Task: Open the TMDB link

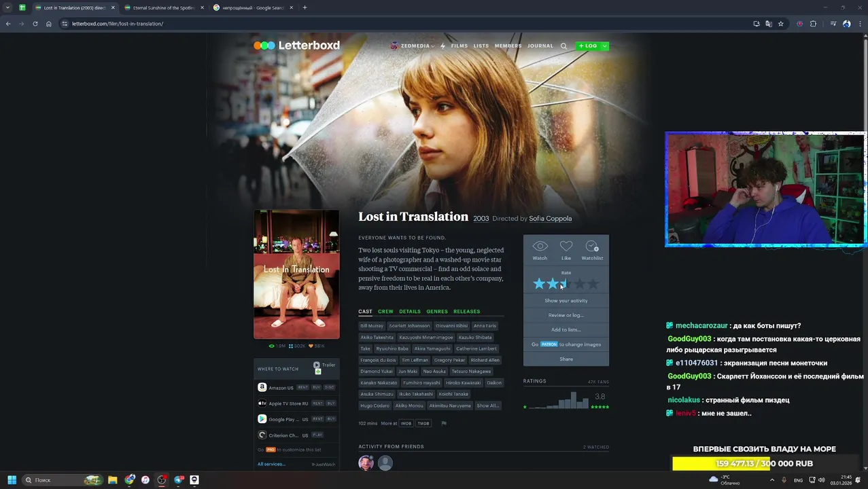Action: pos(423,423)
